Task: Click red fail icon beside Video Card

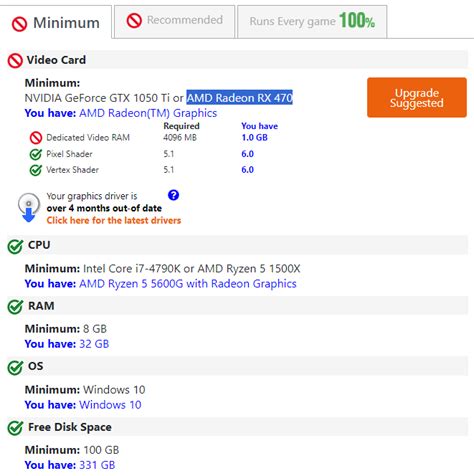Action: pyautogui.click(x=15, y=61)
